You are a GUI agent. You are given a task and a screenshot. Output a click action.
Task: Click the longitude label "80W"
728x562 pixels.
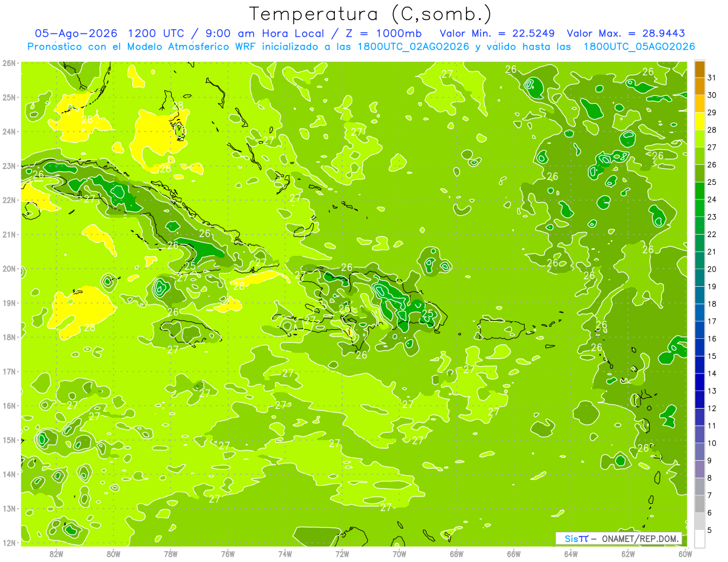113,554
